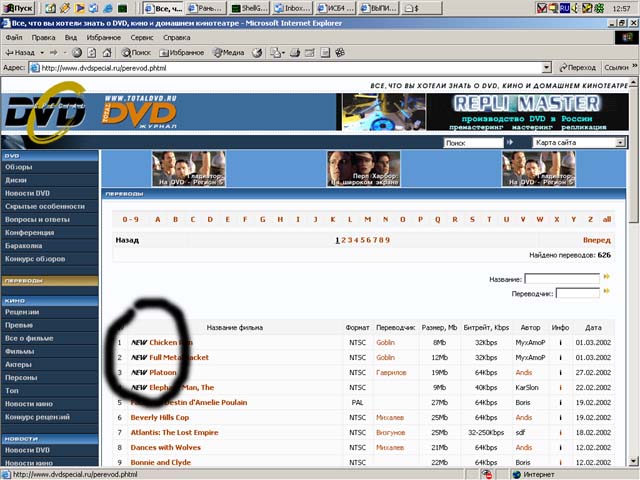Image resolution: width=640 pixels, height=480 pixels.
Task: Click in the site Поиск search field
Action: click(473, 143)
